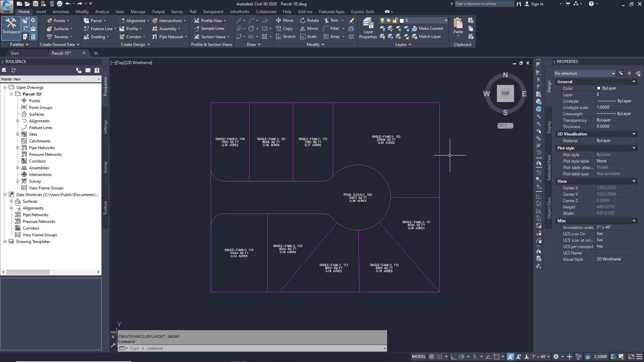
Task: Open Layer Properties manager
Action: [368, 27]
